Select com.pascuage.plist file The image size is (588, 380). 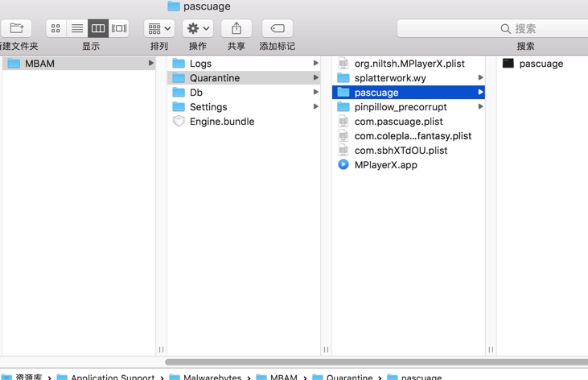pos(409,122)
